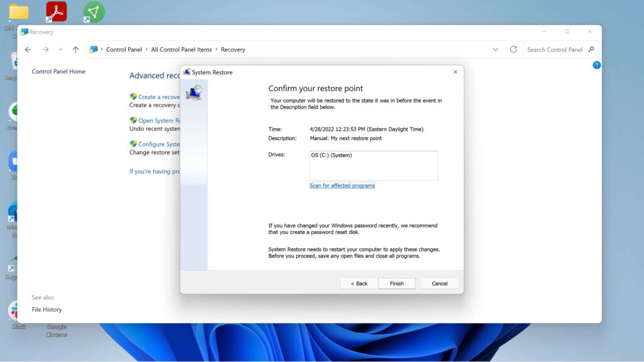644x362 pixels.
Task: Expand the address bar dropdown
Action: 496,49
